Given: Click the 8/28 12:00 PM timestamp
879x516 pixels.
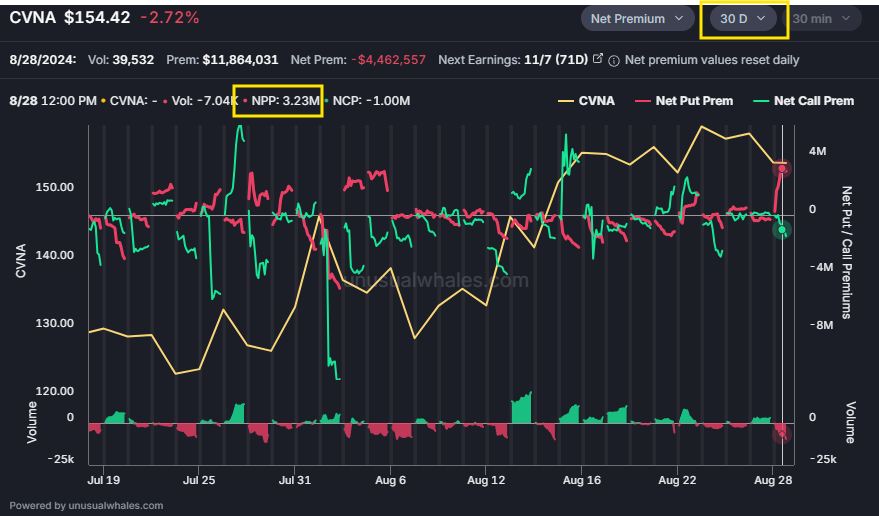Looking at the screenshot, I should [53, 101].
